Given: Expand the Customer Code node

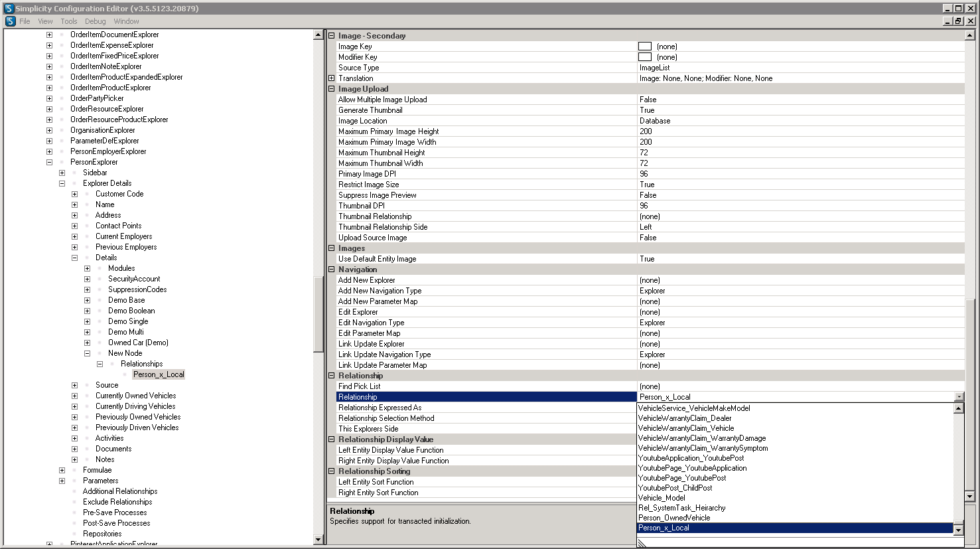Looking at the screenshot, I should tap(74, 194).
